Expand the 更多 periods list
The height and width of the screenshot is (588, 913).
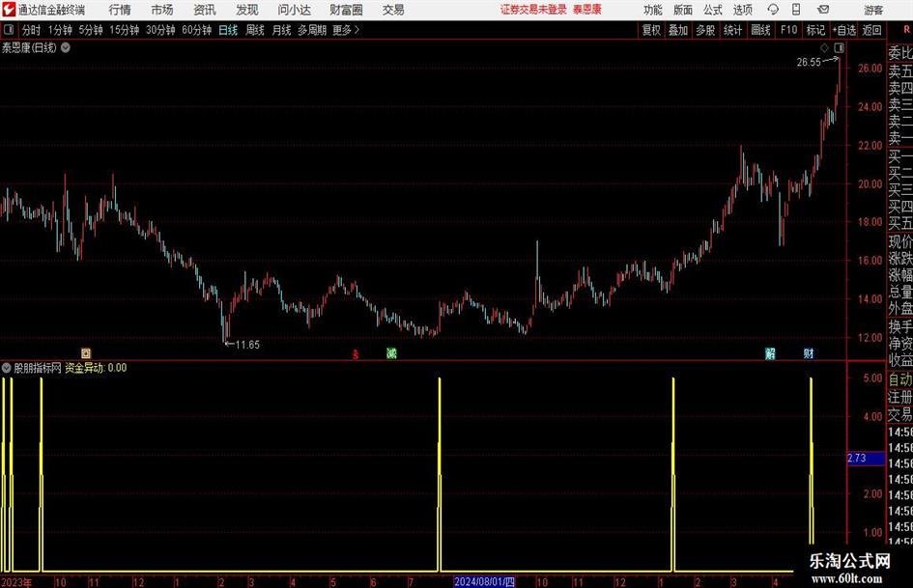[x=346, y=30]
